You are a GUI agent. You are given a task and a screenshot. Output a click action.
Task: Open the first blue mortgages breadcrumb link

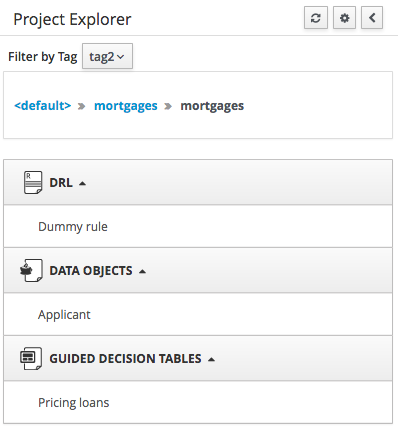point(126,106)
